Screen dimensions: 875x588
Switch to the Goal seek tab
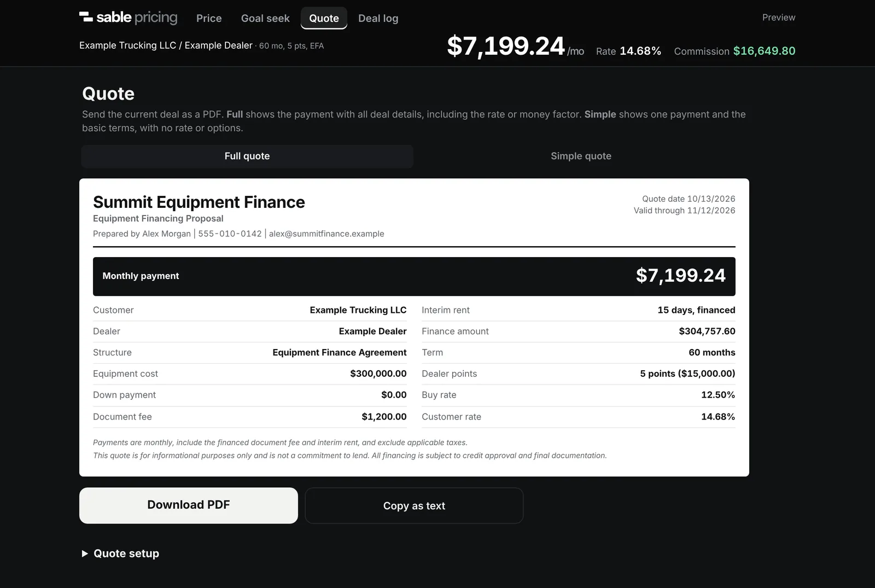(265, 18)
